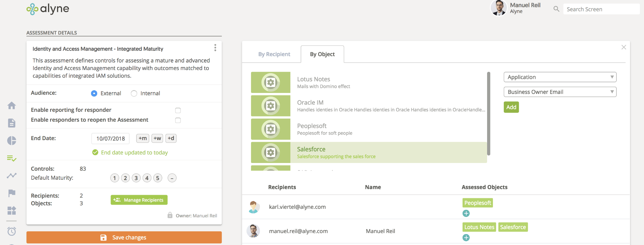Add a week with +w button

coord(157,138)
